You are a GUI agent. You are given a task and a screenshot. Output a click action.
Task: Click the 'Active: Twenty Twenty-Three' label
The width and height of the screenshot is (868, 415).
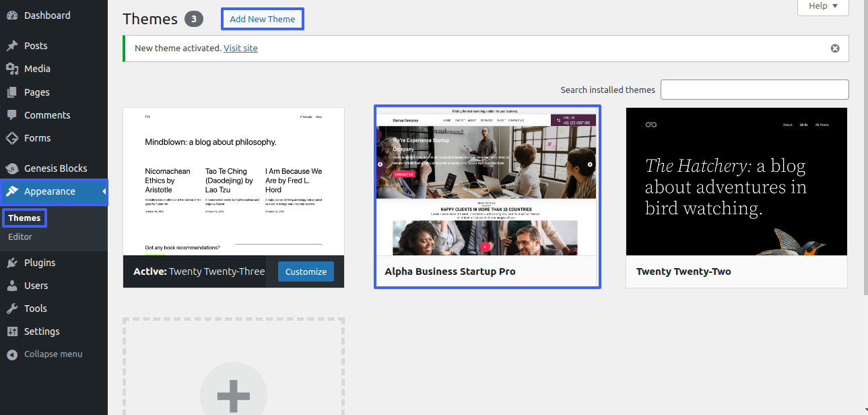(x=199, y=272)
